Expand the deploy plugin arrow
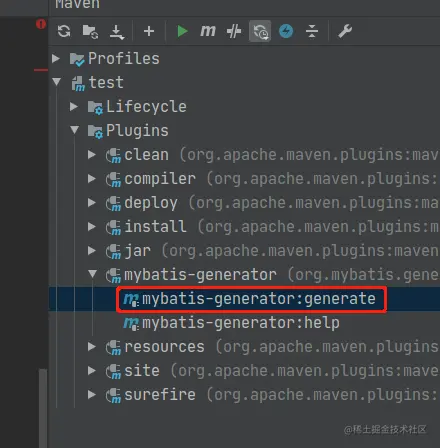 click(92, 202)
